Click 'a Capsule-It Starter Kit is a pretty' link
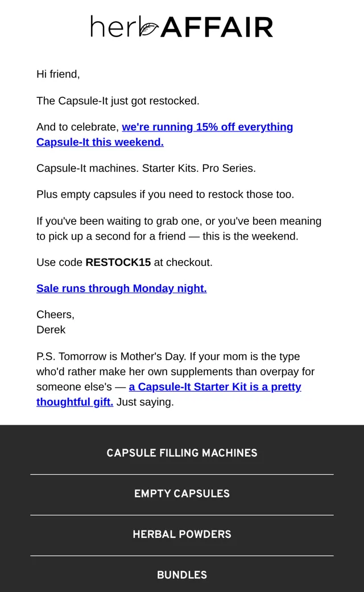The height and width of the screenshot is (592, 364). point(215,387)
